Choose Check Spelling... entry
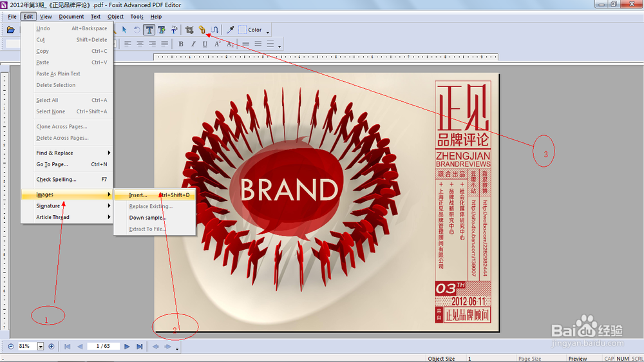 (x=67, y=180)
